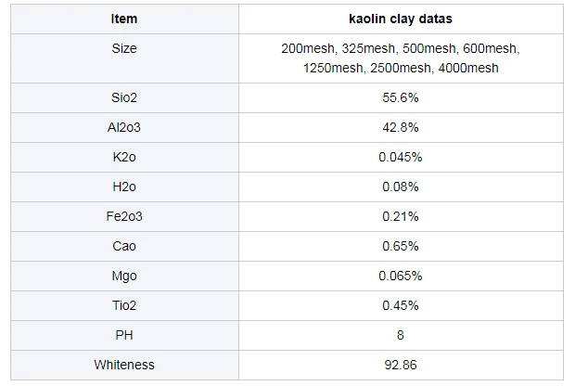The width and height of the screenshot is (588, 386).
Task: Select the Sio2 label cell
Action: pyautogui.click(x=124, y=98)
